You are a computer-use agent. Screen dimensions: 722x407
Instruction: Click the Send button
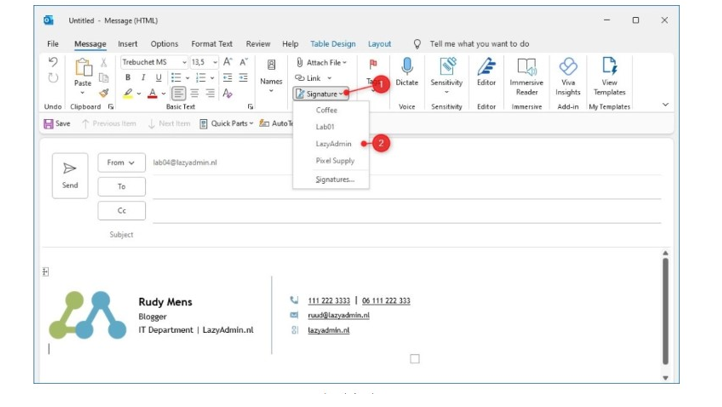pyautogui.click(x=70, y=176)
